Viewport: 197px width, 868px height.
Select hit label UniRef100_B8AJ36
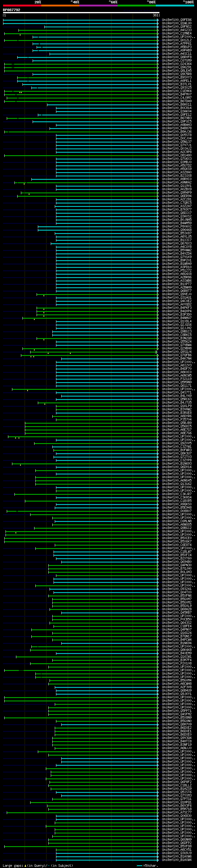point(177,131)
